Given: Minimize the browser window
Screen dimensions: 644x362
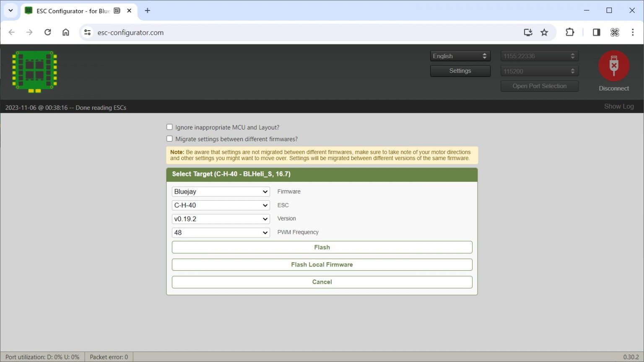Looking at the screenshot, I should click(587, 10).
